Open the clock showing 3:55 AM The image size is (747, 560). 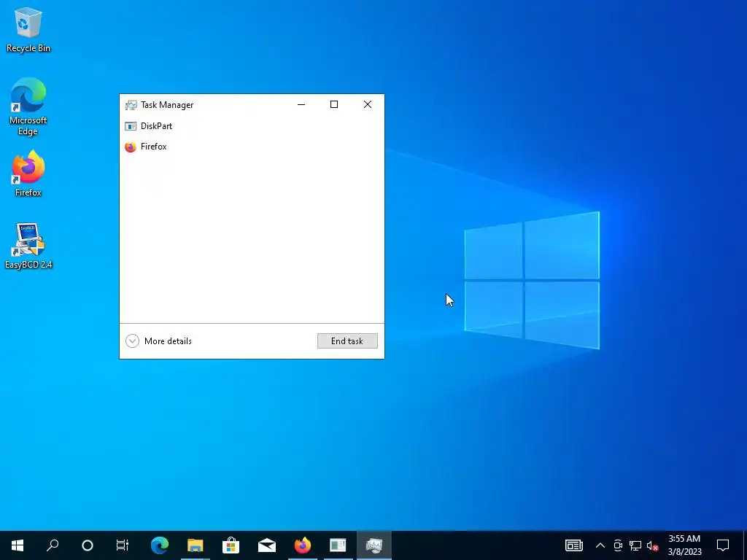pos(684,545)
